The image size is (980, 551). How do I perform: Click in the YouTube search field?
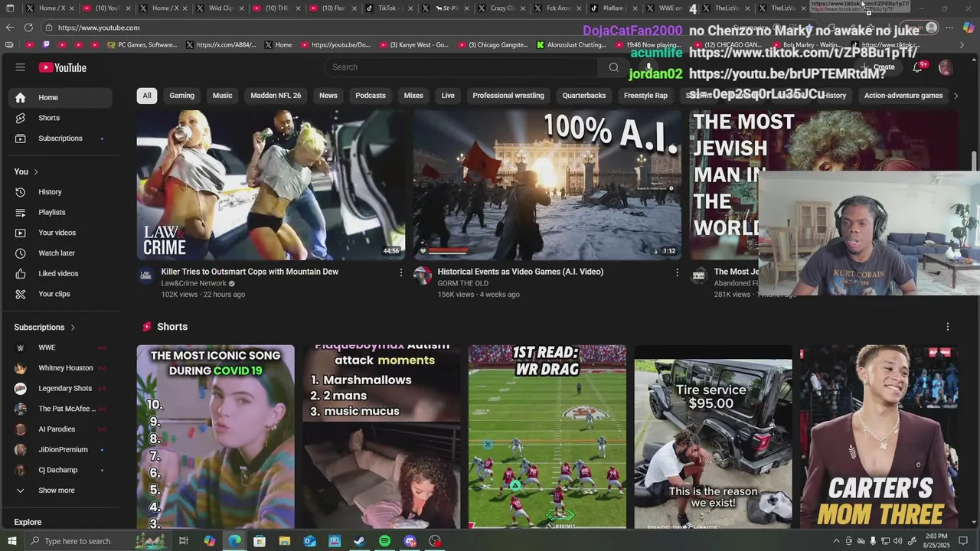click(x=462, y=67)
